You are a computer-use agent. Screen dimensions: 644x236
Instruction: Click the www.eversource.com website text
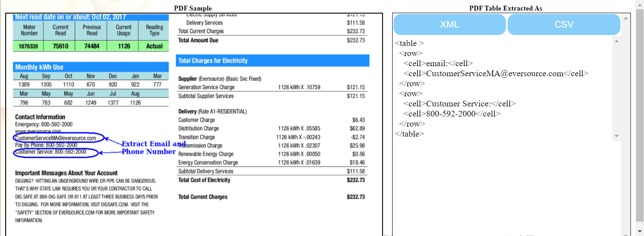pos(38,131)
